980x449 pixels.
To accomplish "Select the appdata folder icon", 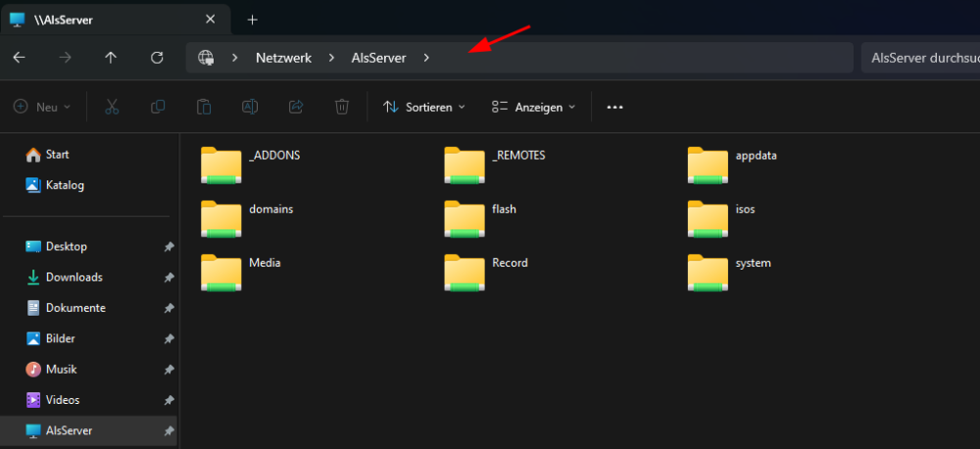I will tap(709, 165).
